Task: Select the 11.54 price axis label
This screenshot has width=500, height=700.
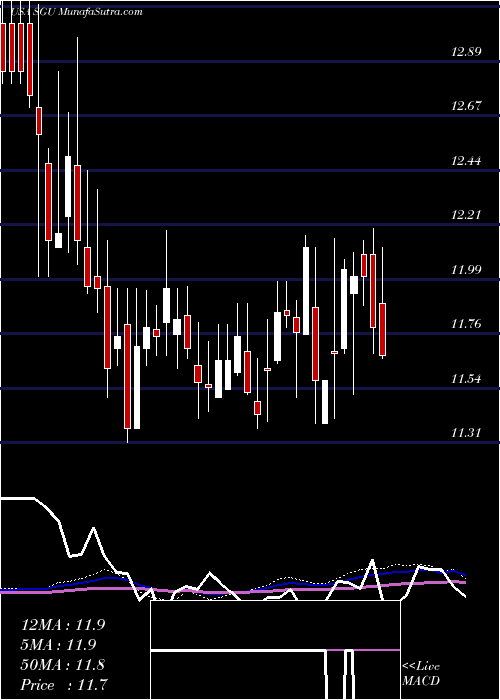Action: click(466, 379)
